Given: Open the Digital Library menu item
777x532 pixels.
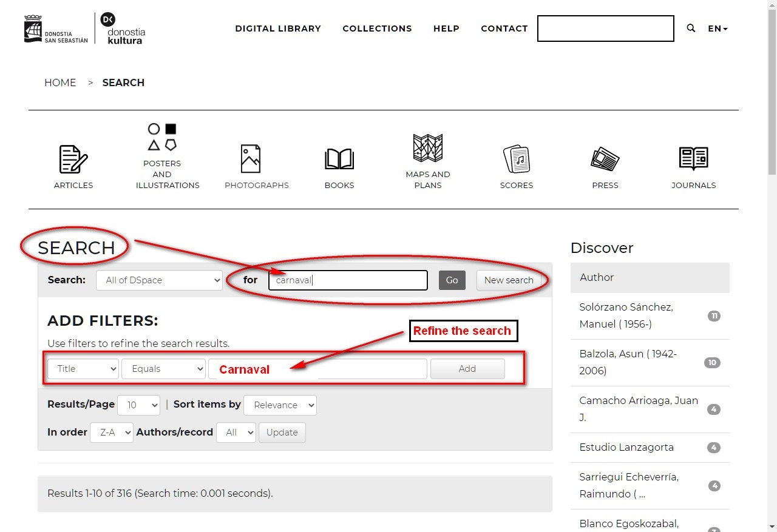Looking at the screenshot, I should click(278, 29).
